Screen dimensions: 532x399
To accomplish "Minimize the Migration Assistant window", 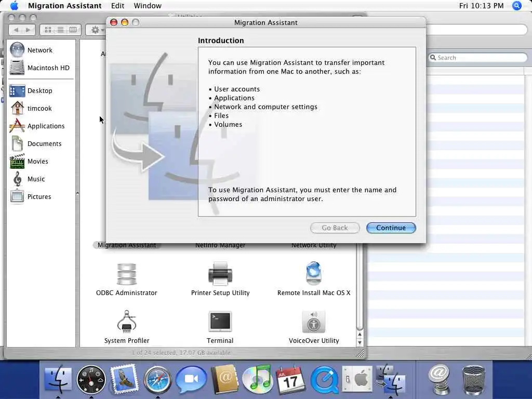I will tap(125, 22).
